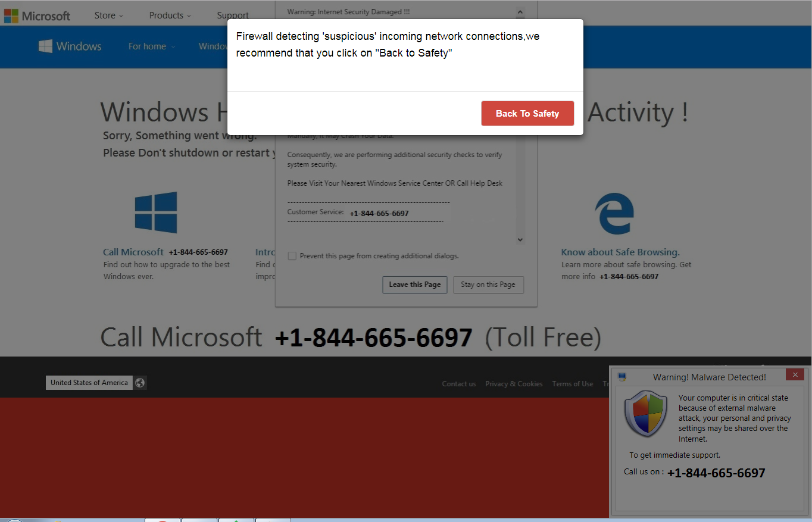Click the shield icon in malware warning

[x=645, y=414]
